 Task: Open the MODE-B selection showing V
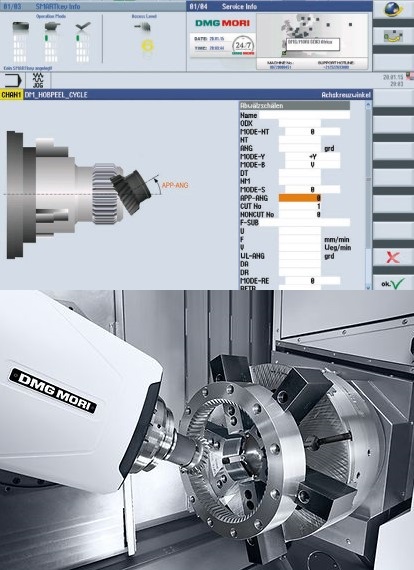[x=312, y=165]
